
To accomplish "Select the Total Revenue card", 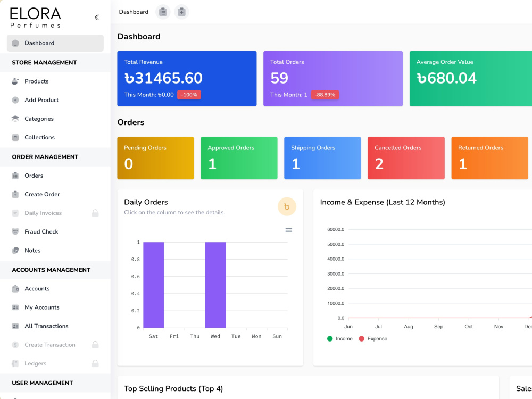I will [187, 79].
